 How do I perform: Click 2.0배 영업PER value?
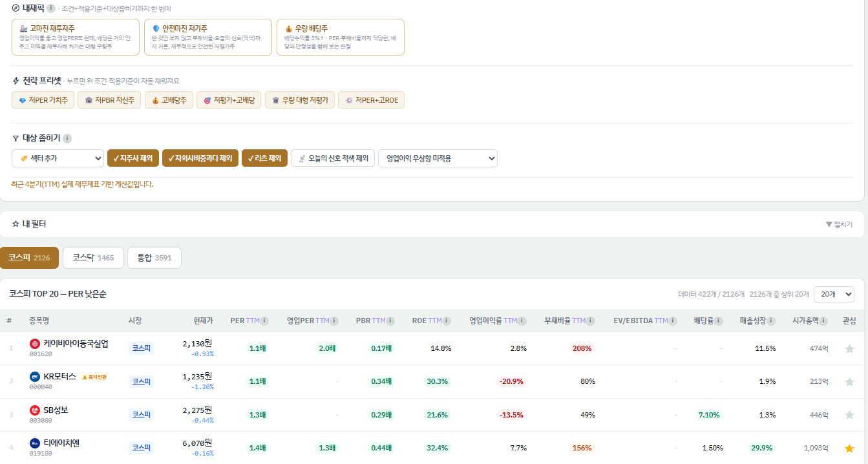point(327,349)
